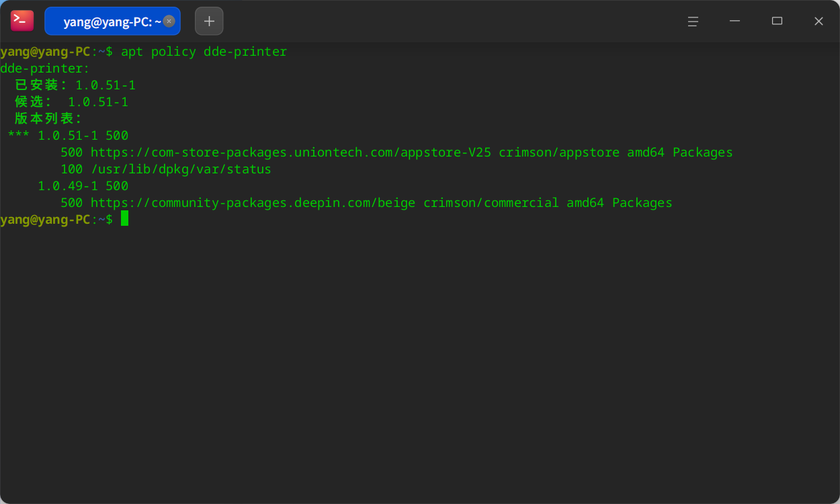Maximize the terminal window
This screenshot has width=840, height=504.
pyautogui.click(x=777, y=21)
